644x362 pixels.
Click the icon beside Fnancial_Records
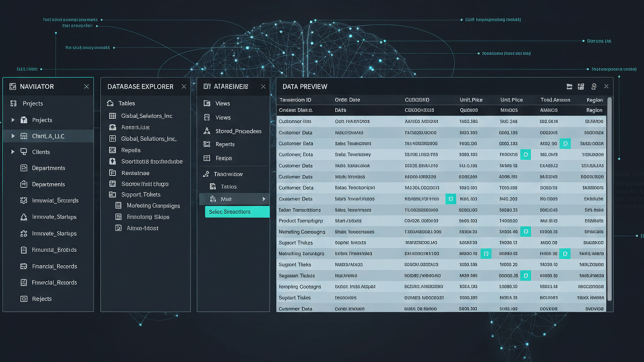click(24, 266)
